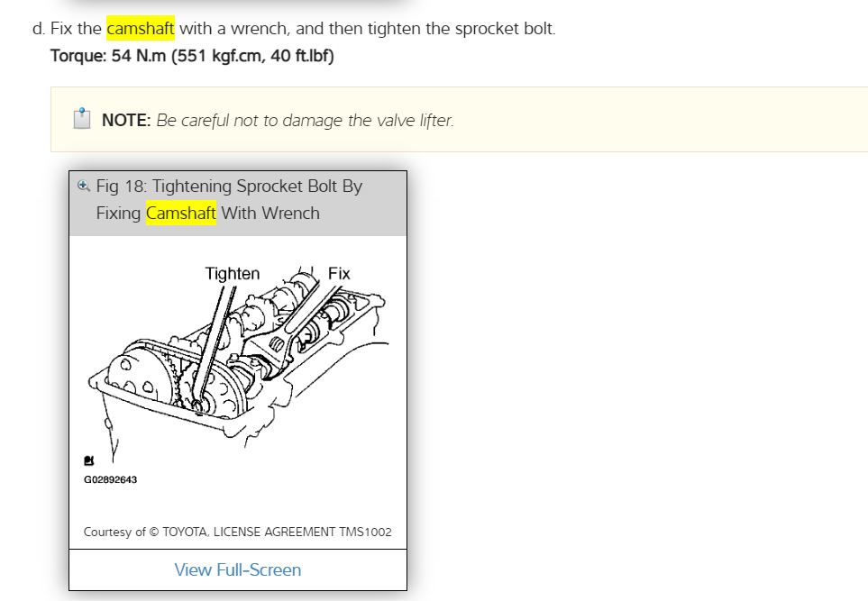
Task: Click the Torque 54 N.m specification line
Action: [192, 57]
